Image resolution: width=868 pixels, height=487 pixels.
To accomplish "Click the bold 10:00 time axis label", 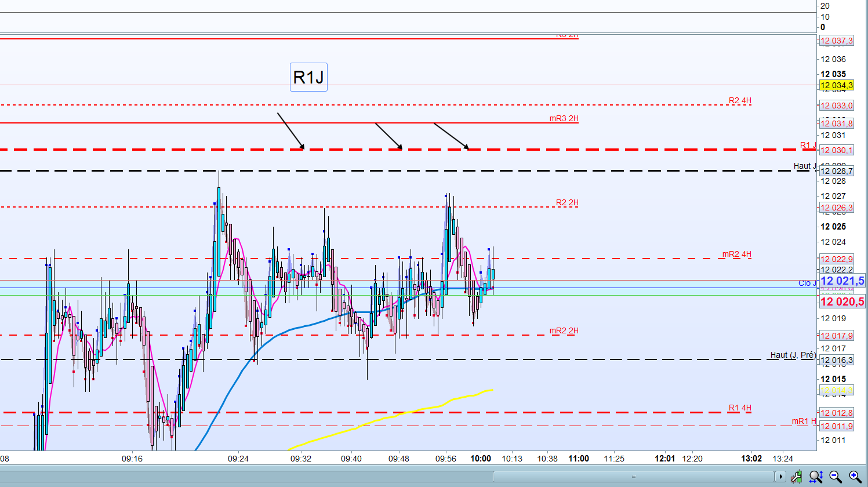I will tap(481, 459).
